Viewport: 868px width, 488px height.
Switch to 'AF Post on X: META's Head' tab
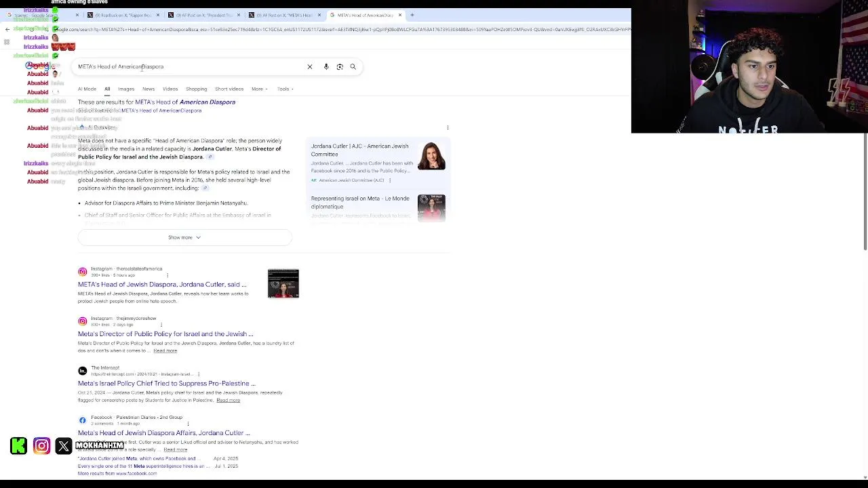pos(284,15)
